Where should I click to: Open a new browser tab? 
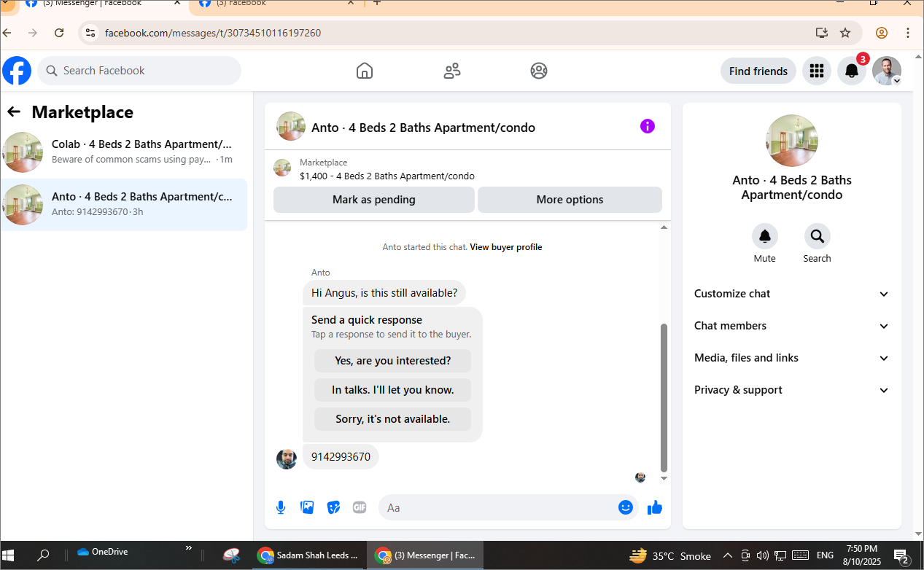point(377,4)
